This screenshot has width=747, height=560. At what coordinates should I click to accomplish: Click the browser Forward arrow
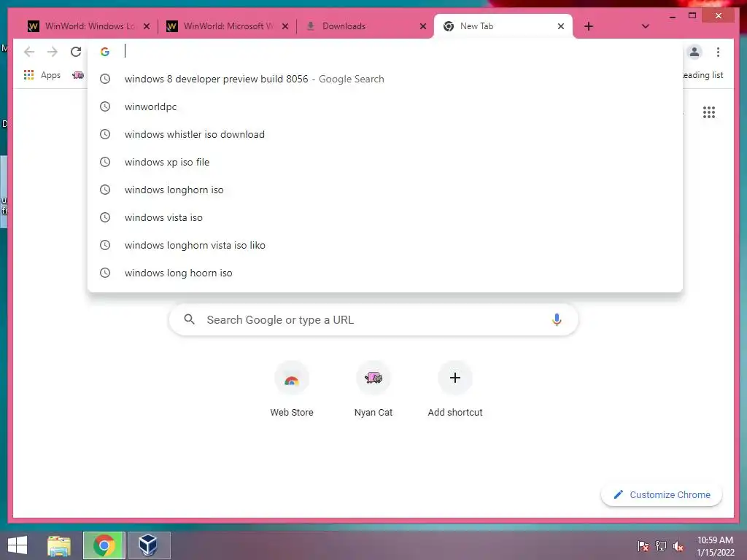click(x=53, y=52)
